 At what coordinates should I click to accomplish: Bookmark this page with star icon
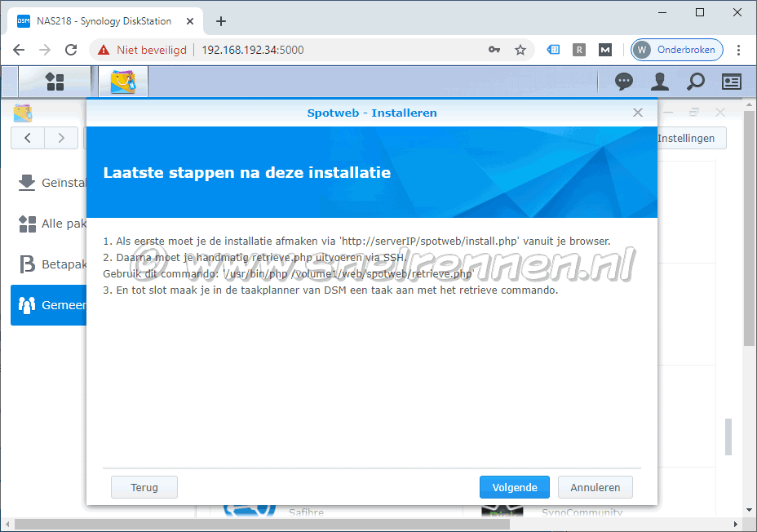520,50
